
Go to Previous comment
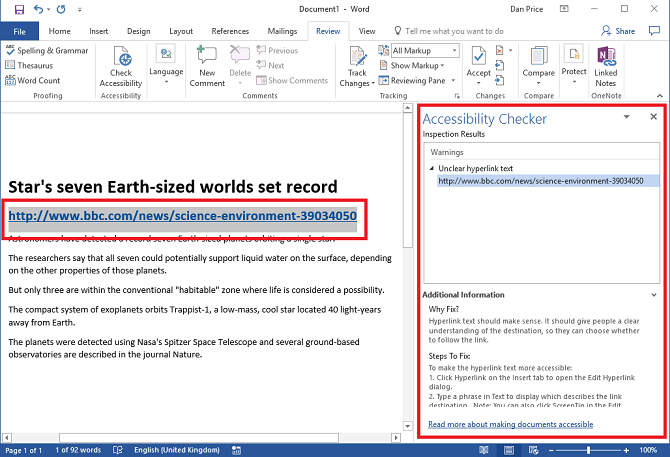(x=277, y=50)
